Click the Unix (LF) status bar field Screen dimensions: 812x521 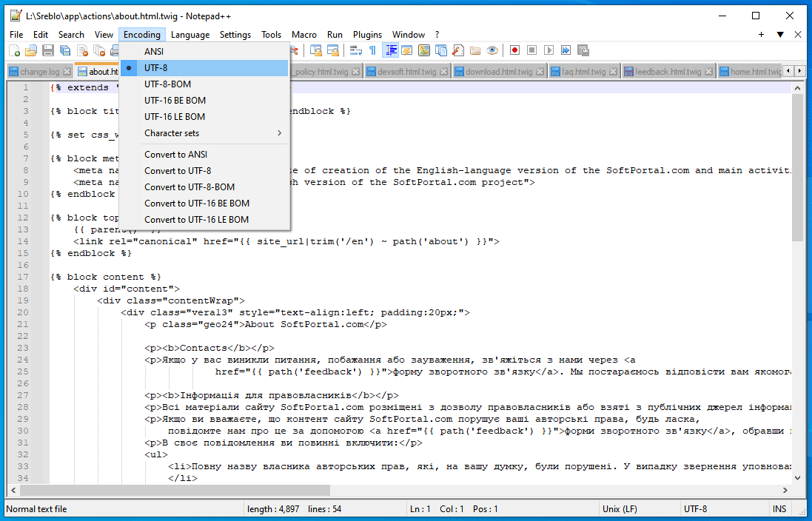pos(639,509)
